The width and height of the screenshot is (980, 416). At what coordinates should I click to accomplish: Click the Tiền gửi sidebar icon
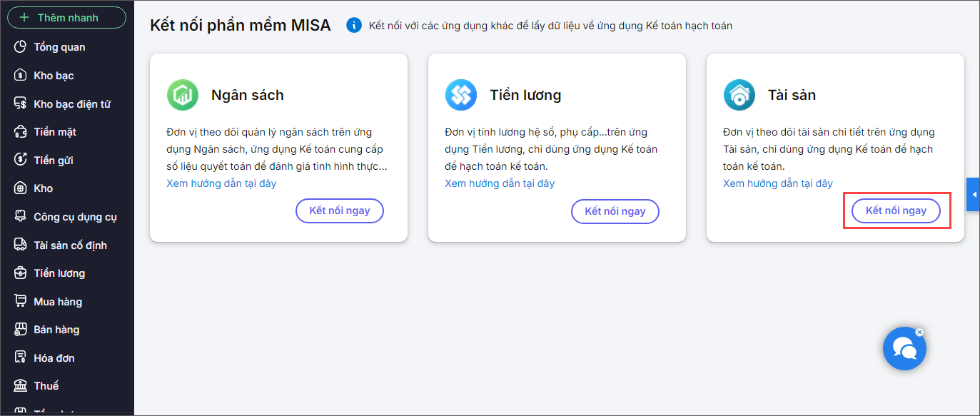(x=21, y=161)
